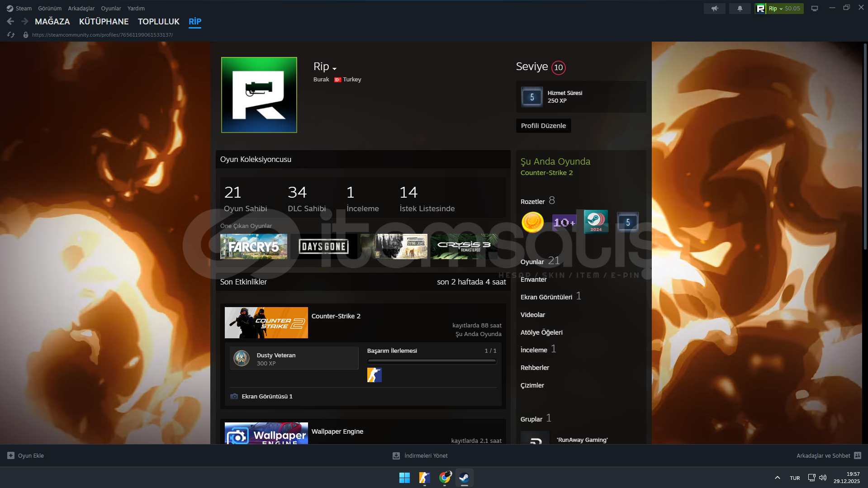Click the gold community coin badge
Screen dimensions: 868x488
532,222
